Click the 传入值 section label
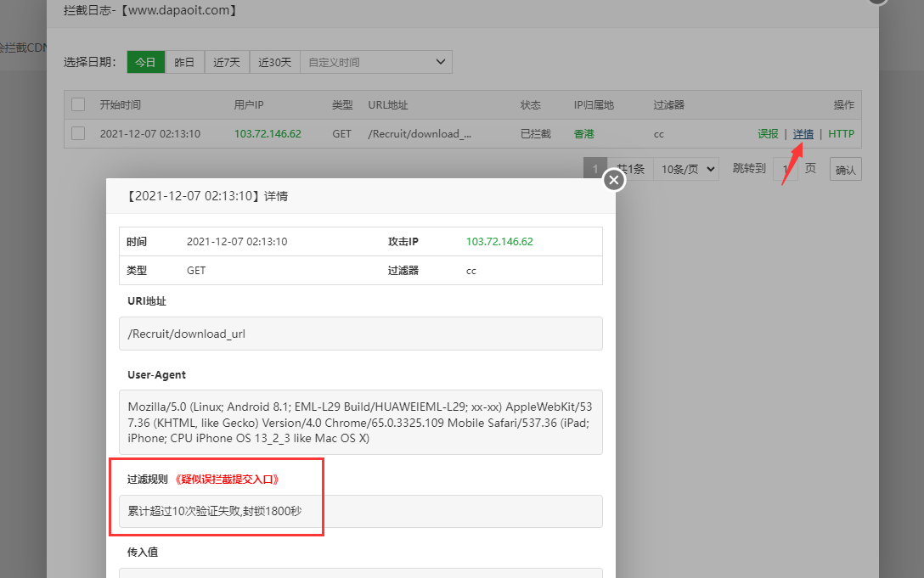The width and height of the screenshot is (924, 578). [x=143, y=552]
